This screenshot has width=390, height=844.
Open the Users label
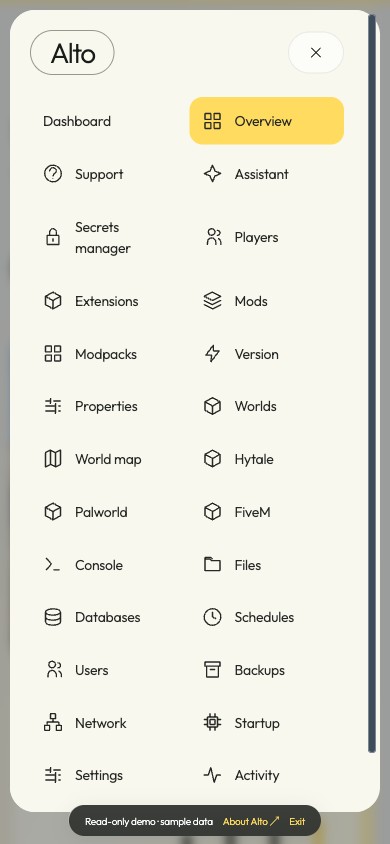point(91,670)
